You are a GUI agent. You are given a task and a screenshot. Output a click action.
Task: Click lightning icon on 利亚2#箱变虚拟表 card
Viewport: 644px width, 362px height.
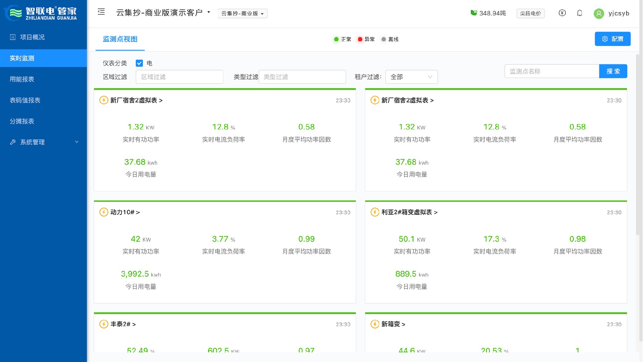tap(375, 212)
